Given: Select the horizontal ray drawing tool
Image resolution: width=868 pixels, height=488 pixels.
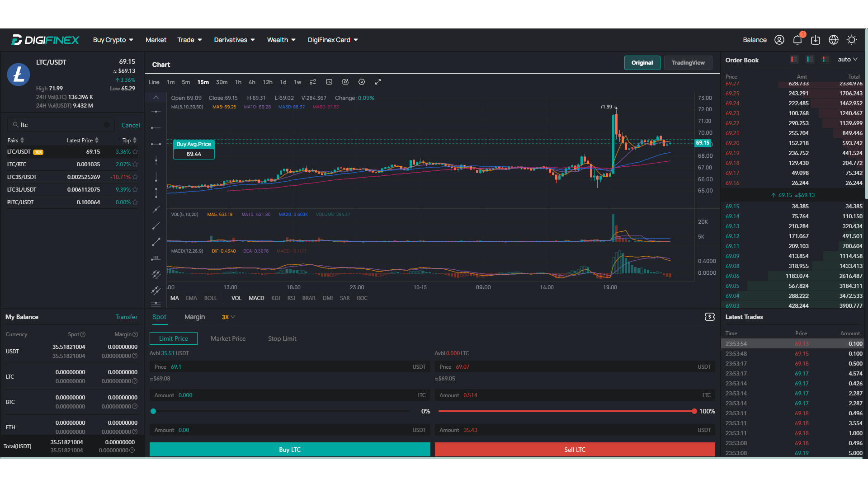Looking at the screenshot, I should point(156,128).
